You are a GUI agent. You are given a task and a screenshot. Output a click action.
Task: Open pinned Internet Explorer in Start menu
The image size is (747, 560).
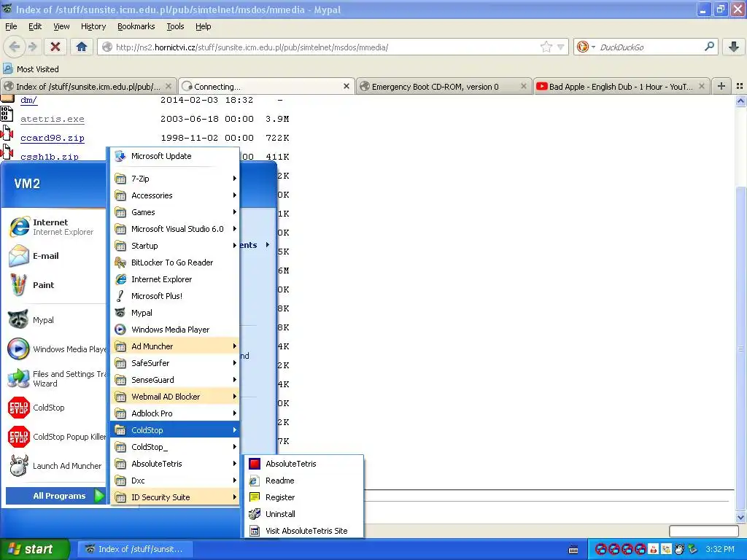[55, 227]
